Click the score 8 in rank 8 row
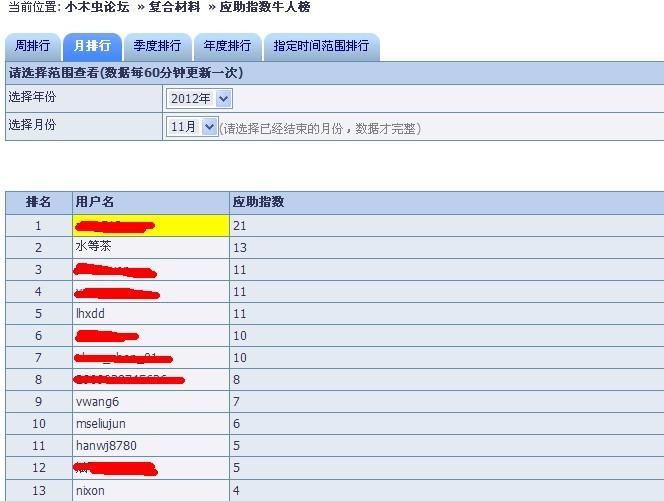This screenshot has height=501, width=664. [x=236, y=379]
